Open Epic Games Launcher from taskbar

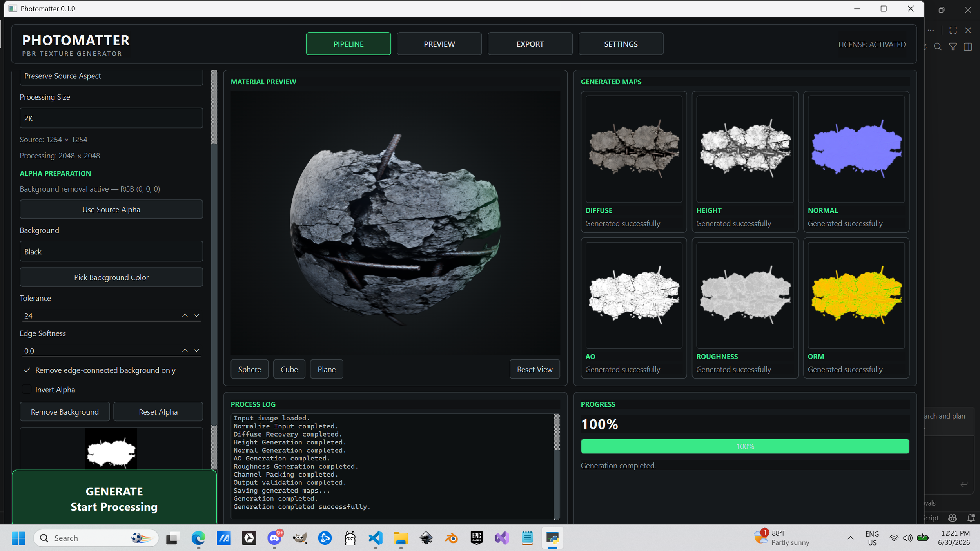coord(477,538)
